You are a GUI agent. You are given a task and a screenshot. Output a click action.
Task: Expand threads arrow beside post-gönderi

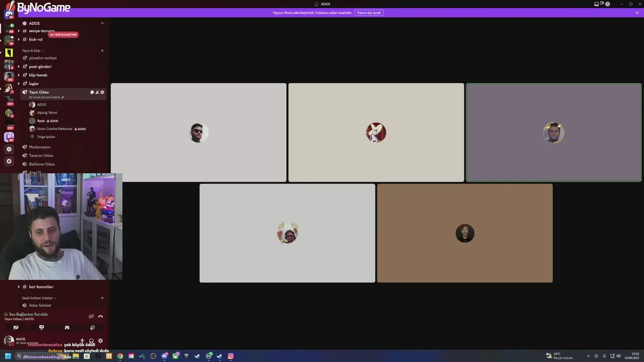point(19,66)
